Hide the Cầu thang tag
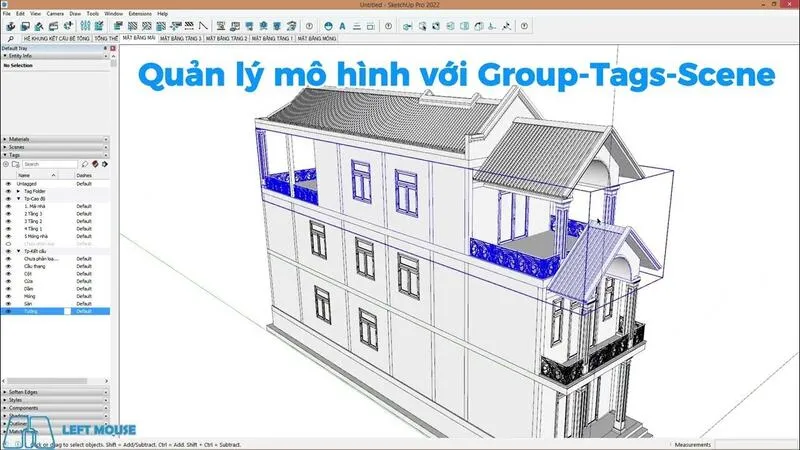 (x=8, y=266)
